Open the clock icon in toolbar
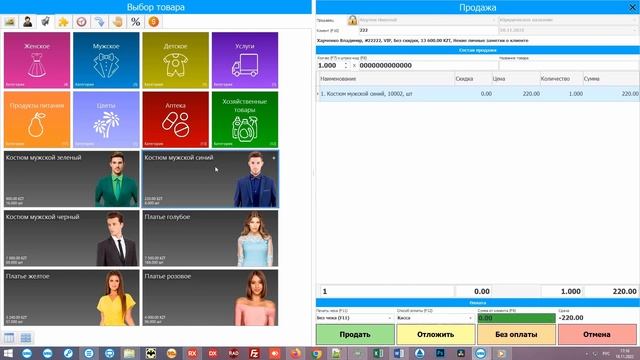The height and width of the screenshot is (360, 640). point(82,22)
